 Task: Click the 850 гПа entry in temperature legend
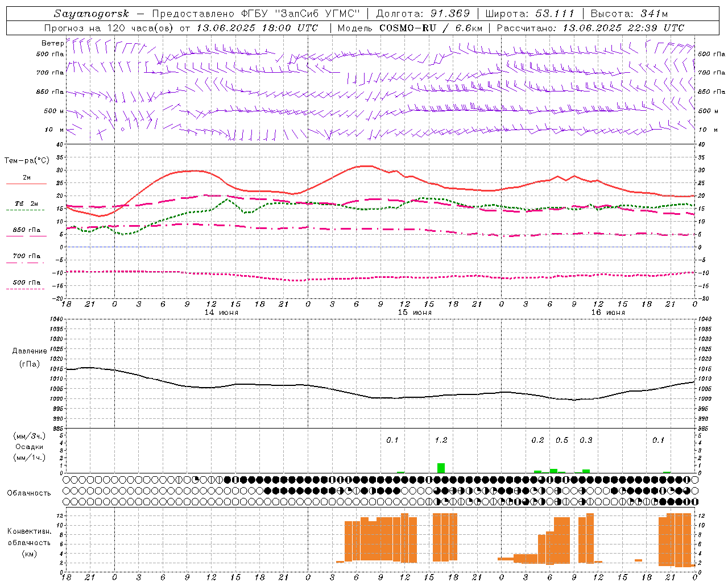pyautogui.click(x=27, y=230)
